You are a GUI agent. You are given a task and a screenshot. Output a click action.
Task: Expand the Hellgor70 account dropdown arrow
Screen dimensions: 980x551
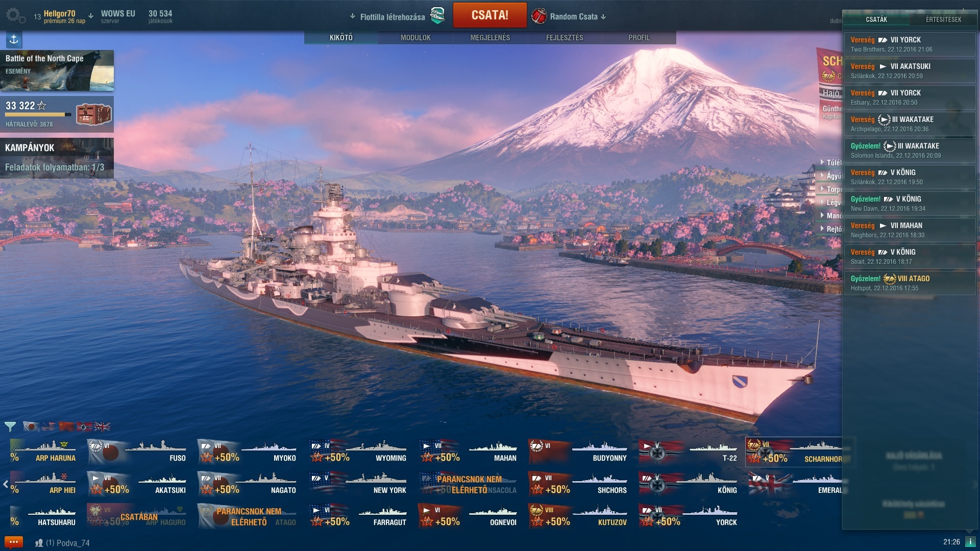(91, 16)
